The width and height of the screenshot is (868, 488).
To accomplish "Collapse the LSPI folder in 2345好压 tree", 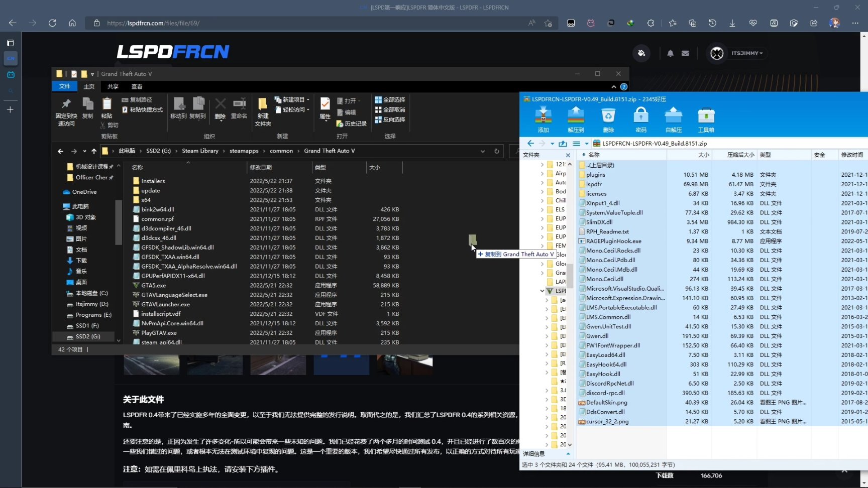I will click(x=542, y=291).
